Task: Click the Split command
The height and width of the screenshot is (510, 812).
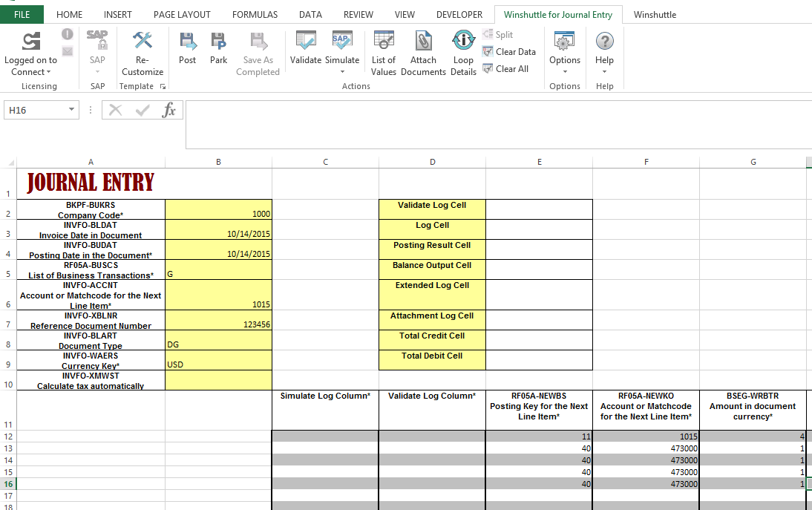Action: click(x=497, y=35)
